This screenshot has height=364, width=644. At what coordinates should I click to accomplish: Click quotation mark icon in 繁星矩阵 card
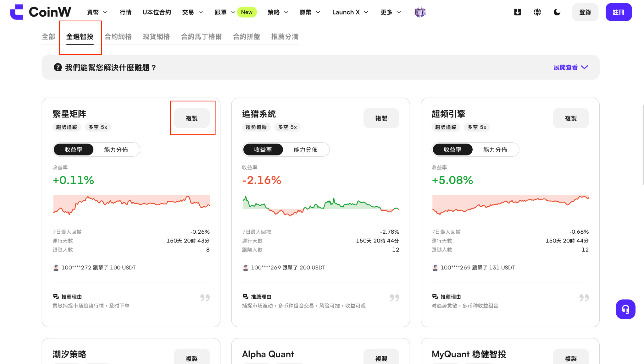pyautogui.click(x=205, y=297)
